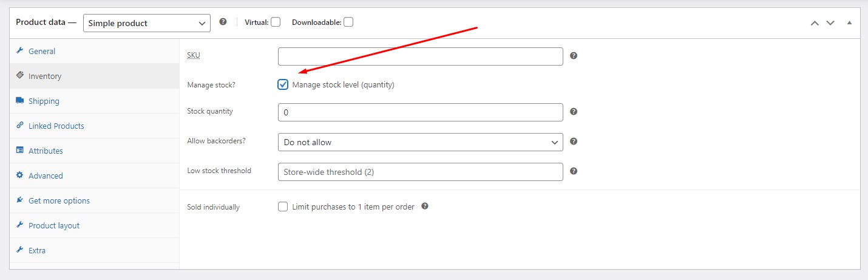Move Product data panel up arrow
Image resolution: width=868 pixels, height=280 pixels.
815,23
